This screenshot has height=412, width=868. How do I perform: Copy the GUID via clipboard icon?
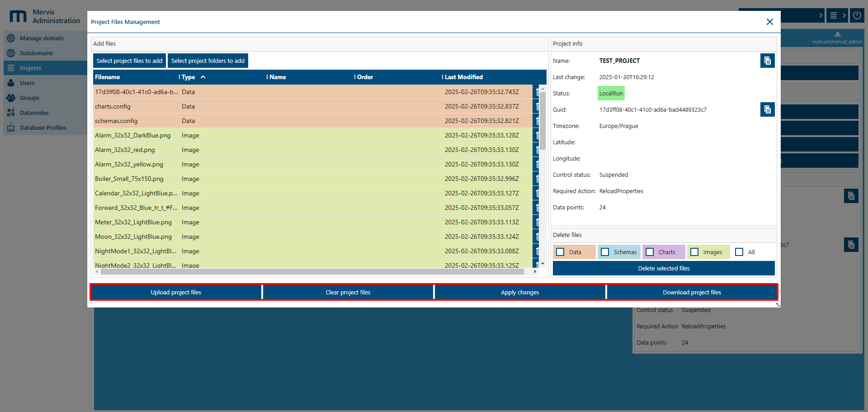[767, 109]
